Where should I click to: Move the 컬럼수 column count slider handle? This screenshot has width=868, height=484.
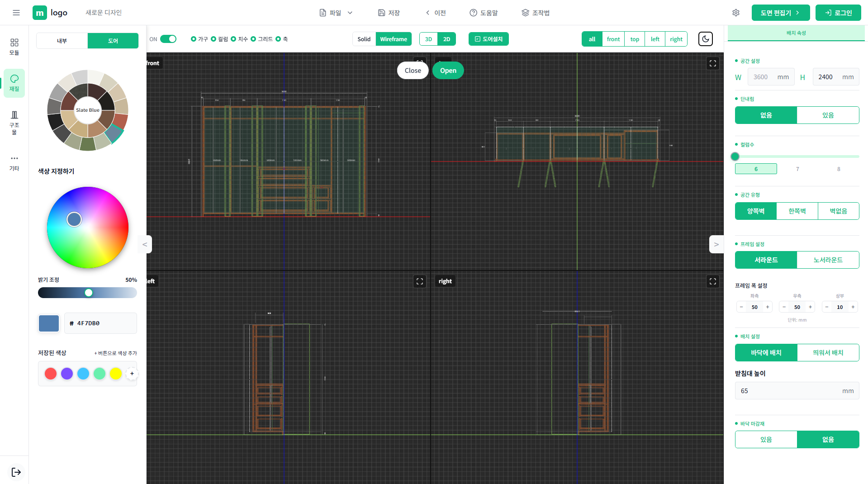click(x=735, y=157)
